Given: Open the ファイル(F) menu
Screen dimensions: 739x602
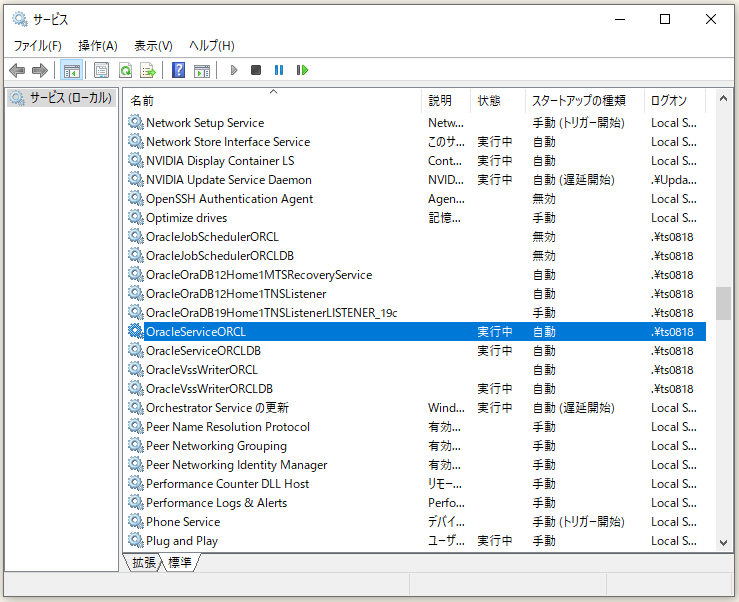Looking at the screenshot, I should point(37,46).
